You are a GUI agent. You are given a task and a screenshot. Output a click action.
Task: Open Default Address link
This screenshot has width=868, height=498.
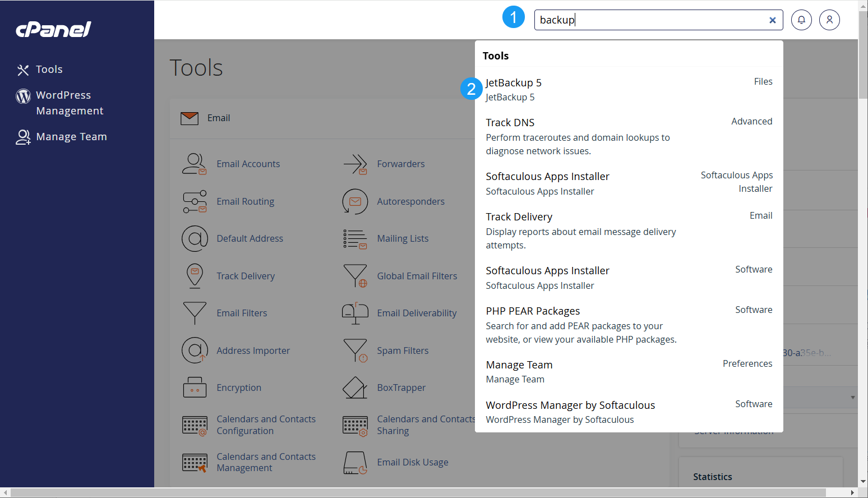coord(250,238)
